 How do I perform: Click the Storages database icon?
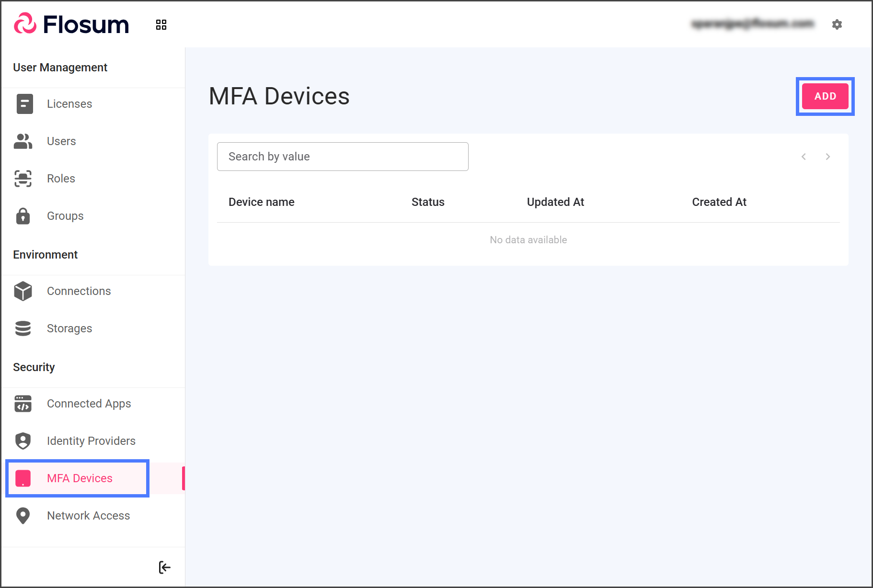23,328
